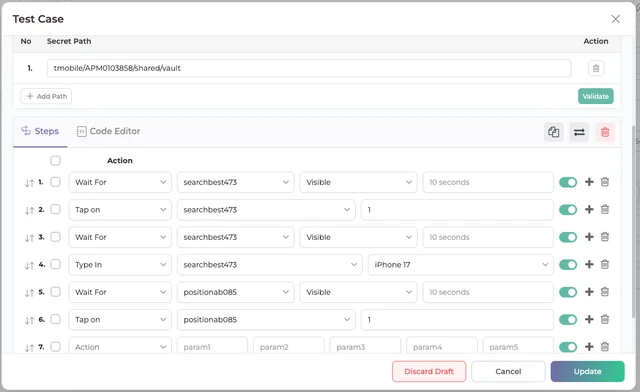Click the swap arrows toolbar icon
The width and height of the screenshot is (640, 392).
pyautogui.click(x=579, y=132)
